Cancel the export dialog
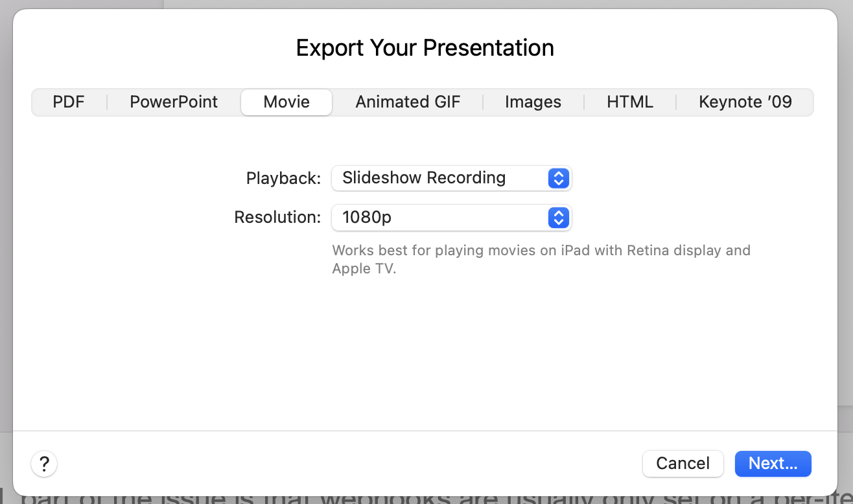Viewport: 853px width, 504px height. (x=683, y=463)
